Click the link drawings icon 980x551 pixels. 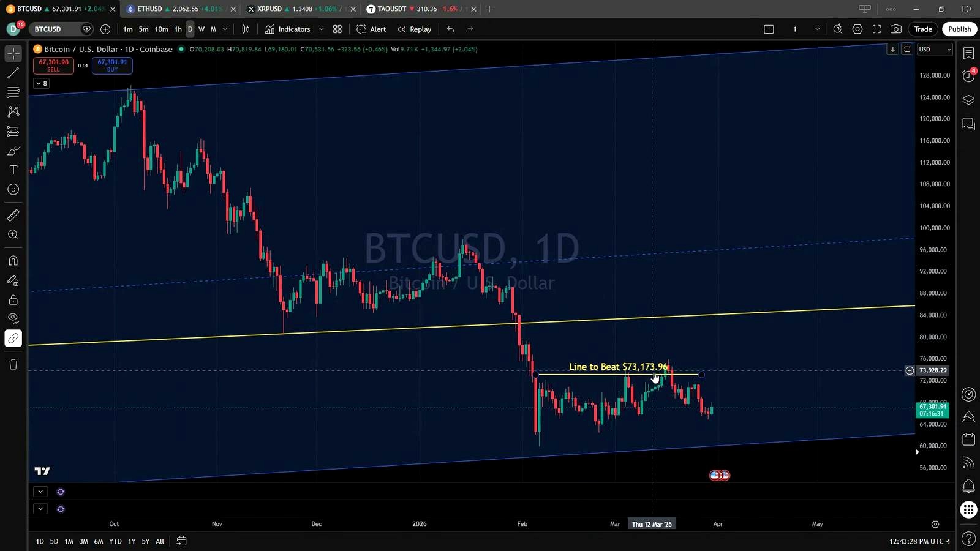point(13,339)
